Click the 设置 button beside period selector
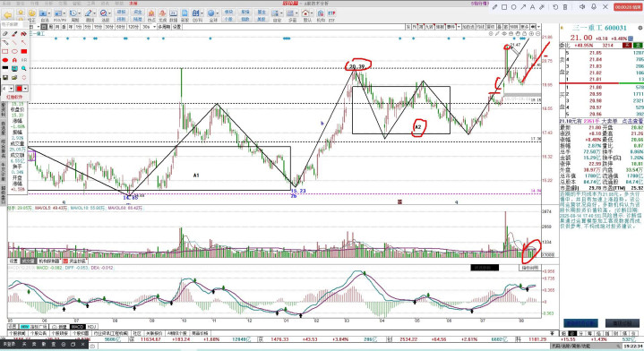Viewport: 644px width, 351px height. [x=176, y=27]
